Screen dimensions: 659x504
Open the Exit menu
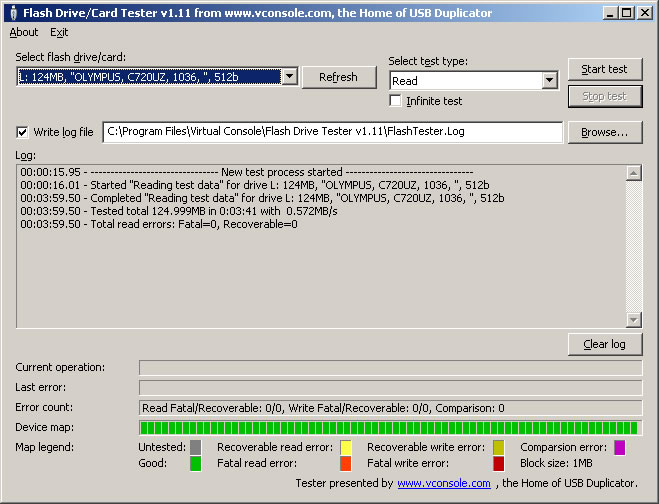point(59,32)
